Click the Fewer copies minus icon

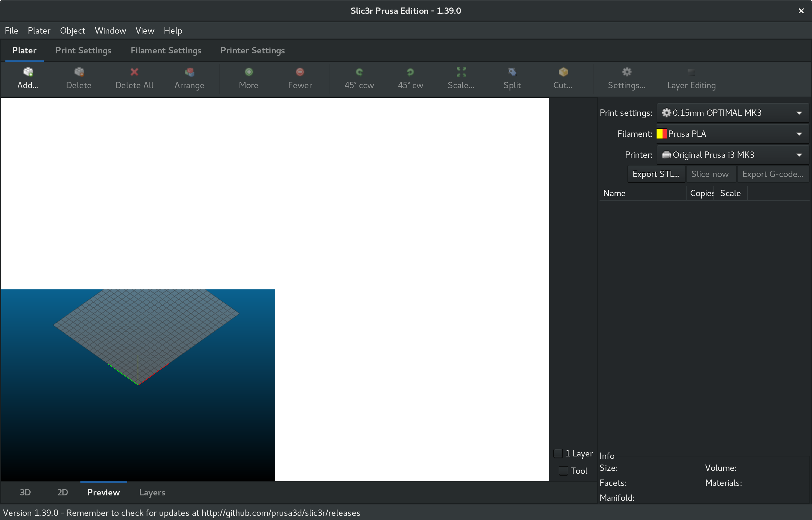300,72
